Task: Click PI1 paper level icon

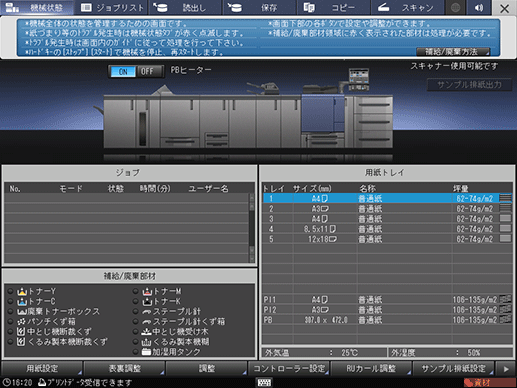Action: [x=505, y=299]
